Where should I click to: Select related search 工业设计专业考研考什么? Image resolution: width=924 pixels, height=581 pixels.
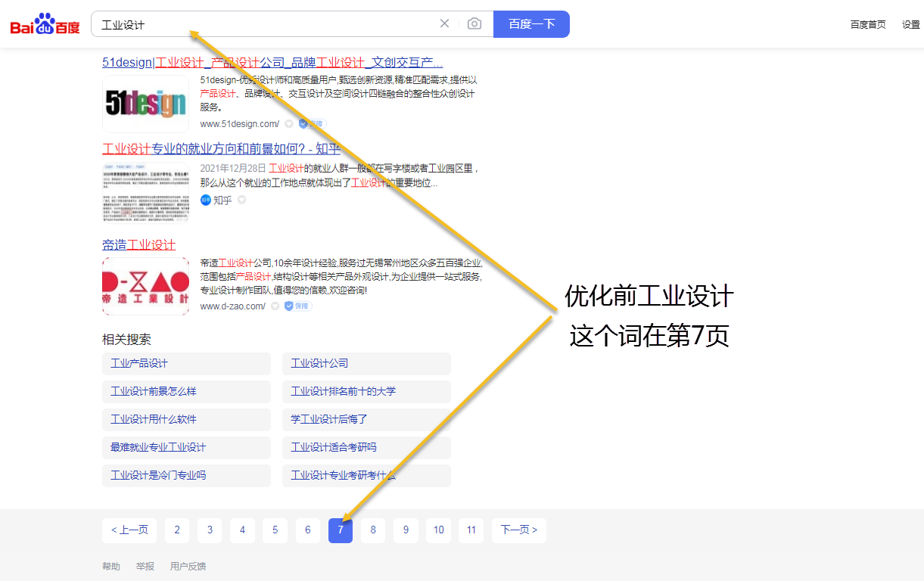tap(366, 476)
